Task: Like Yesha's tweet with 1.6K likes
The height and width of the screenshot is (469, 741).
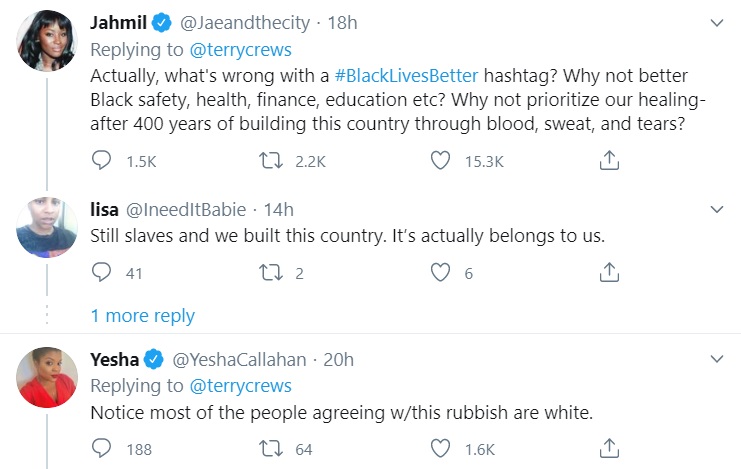Action: tap(441, 449)
